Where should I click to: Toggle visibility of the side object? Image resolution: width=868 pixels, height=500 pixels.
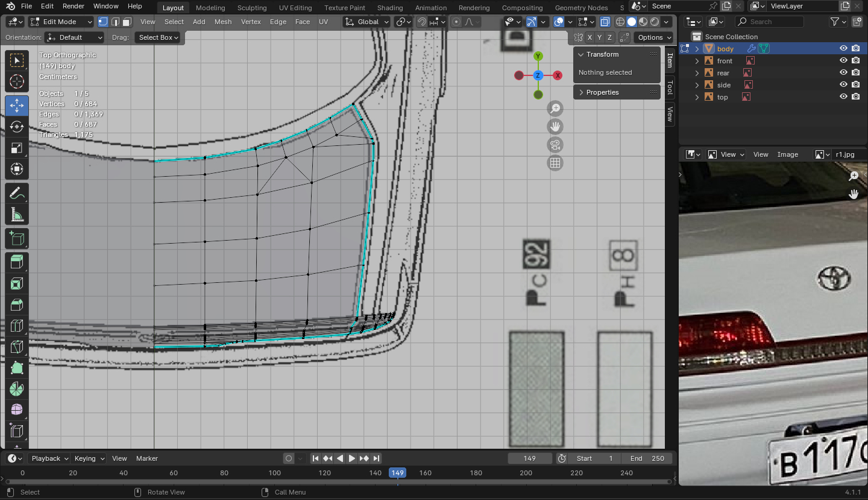tap(843, 85)
